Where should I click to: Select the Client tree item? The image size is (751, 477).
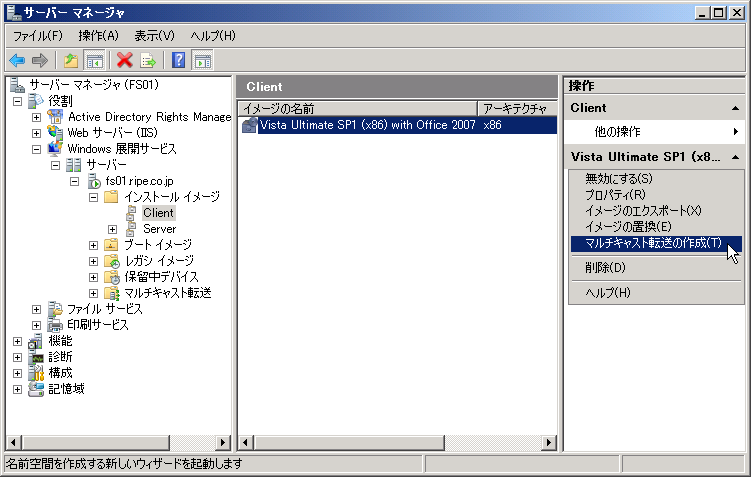point(158,213)
